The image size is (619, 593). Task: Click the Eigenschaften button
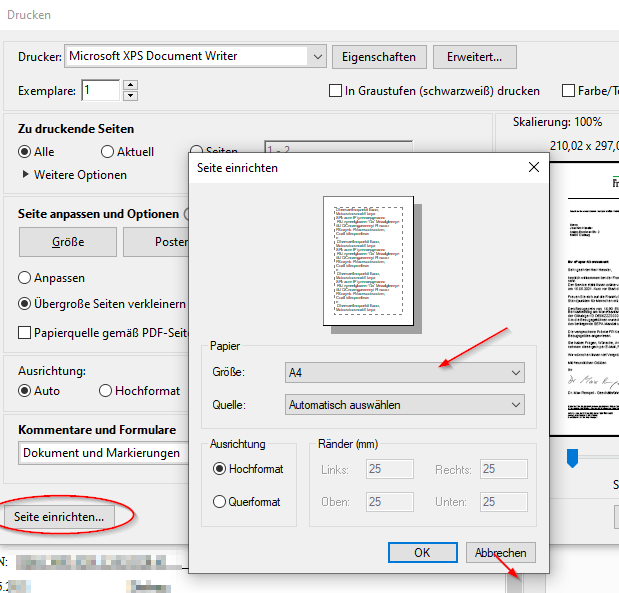(379, 57)
